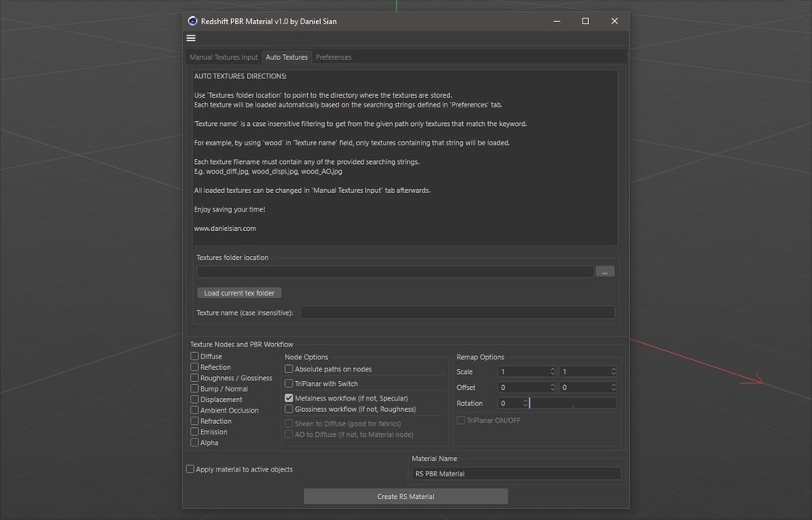This screenshot has width=812, height=520.
Task: Minimize the Redshift PBR Material window
Action: click(557, 21)
